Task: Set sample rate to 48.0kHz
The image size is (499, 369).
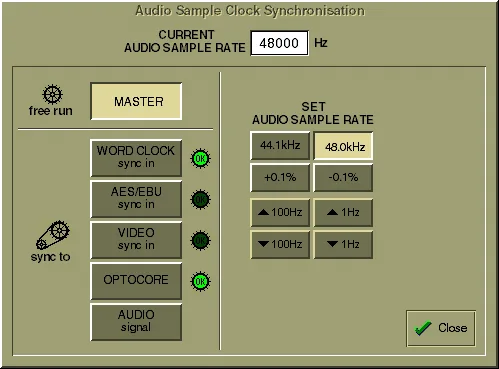Action: [x=343, y=146]
